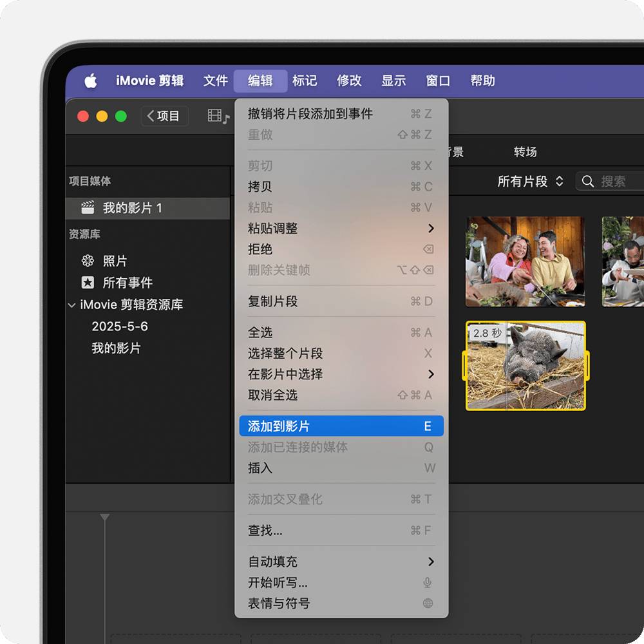Open the 显示 menu
Viewport: 644px width, 644px height.
coord(393,80)
